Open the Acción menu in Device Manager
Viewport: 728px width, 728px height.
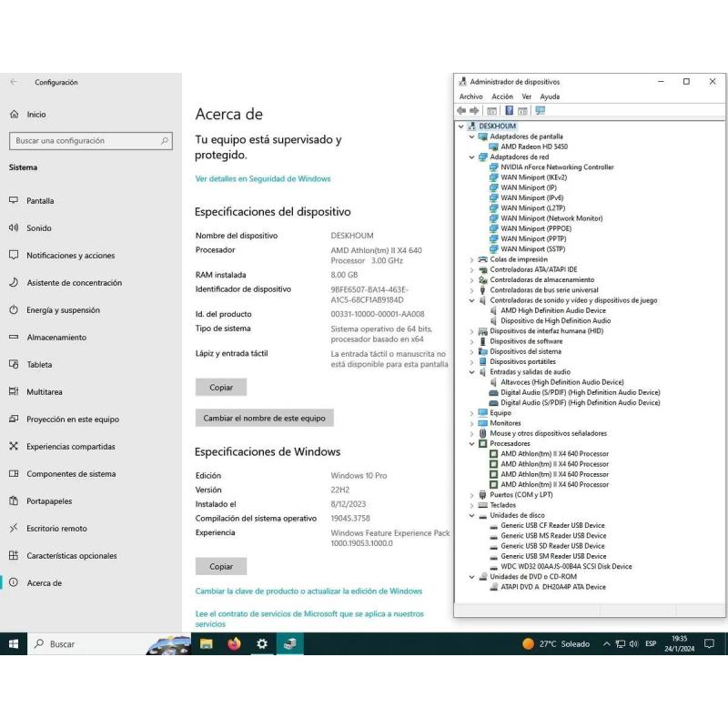(x=502, y=96)
